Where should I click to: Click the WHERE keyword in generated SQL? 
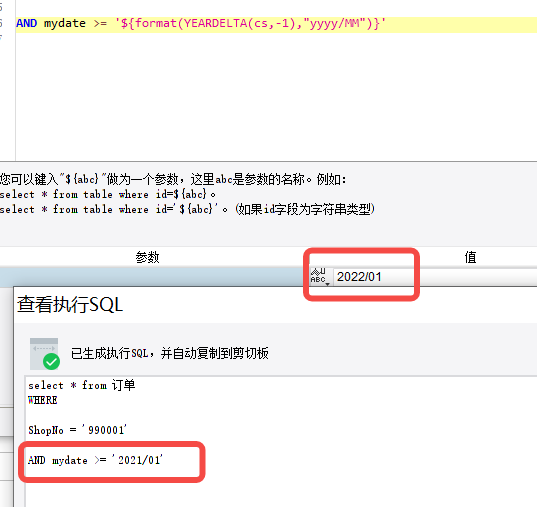click(x=43, y=400)
